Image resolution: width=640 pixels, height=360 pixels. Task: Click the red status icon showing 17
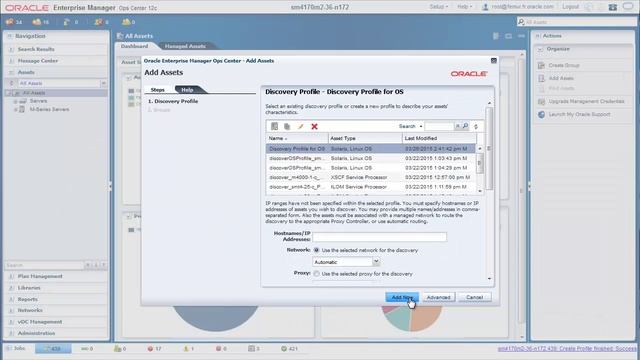(x=150, y=349)
